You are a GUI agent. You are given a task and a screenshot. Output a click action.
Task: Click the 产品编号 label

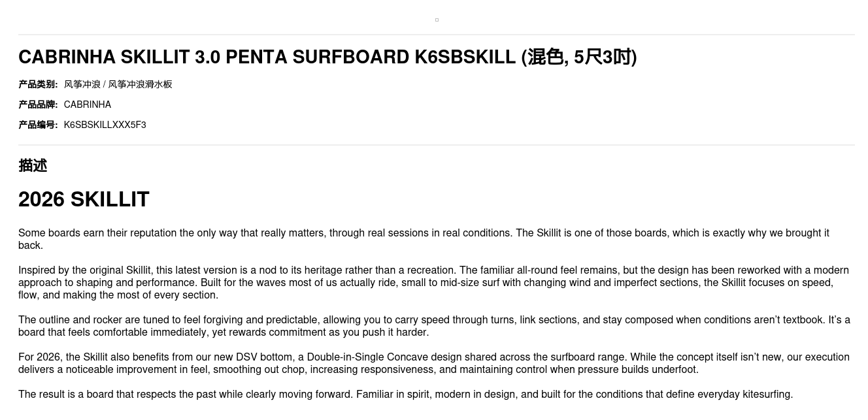38,125
